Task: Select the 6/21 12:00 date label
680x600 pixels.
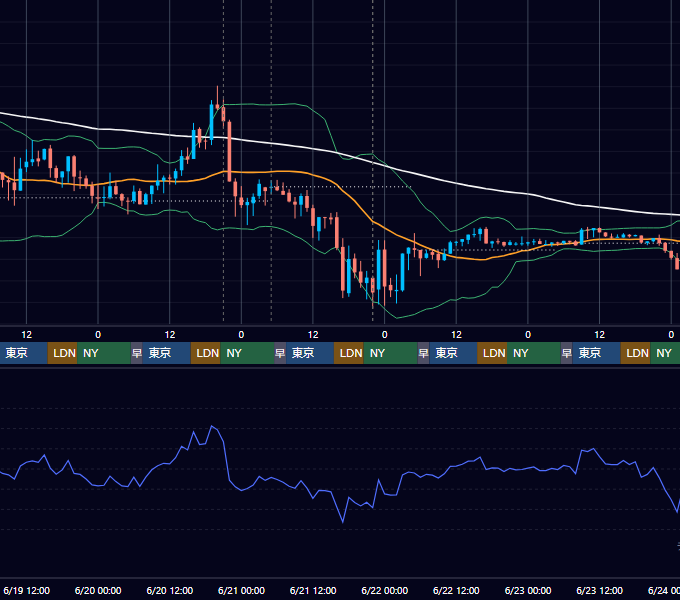Action: (313, 590)
